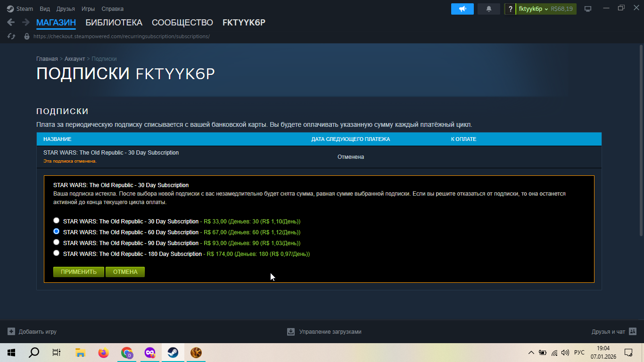The height and width of the screenshot is (362, 644).
Task: Open the blue megaphone announcements button
Action: tap(462, 9)
